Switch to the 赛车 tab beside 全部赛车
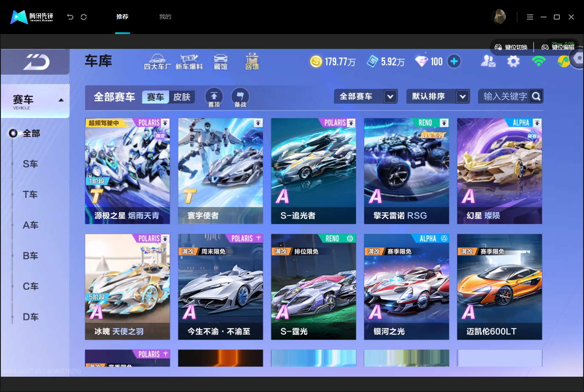This screenshot has height=392, width=584. point(156,97)
